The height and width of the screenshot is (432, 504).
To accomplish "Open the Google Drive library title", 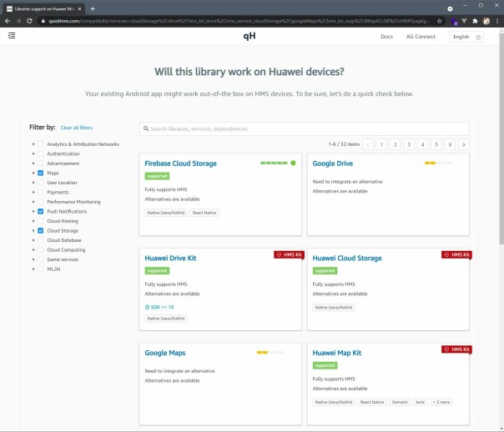I will pyautogui.click(x=333, y=163).
